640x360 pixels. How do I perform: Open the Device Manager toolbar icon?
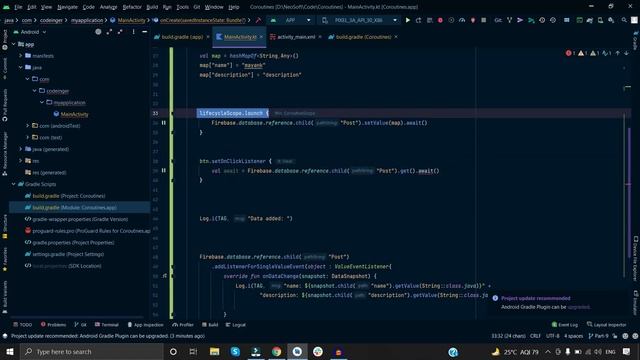point(600,20)
